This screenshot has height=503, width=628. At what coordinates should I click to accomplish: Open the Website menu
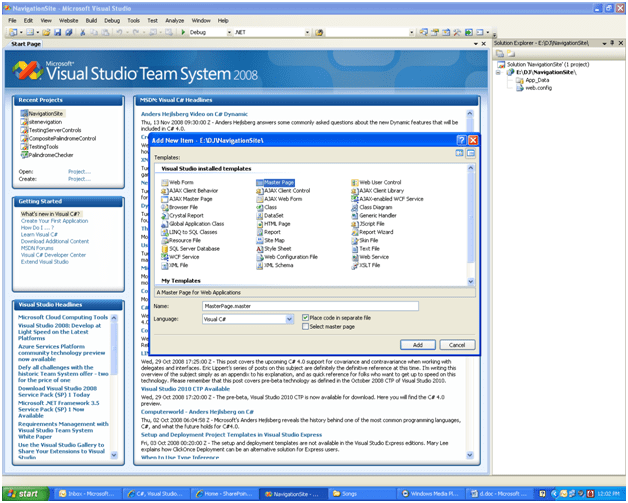pos(68,20)
